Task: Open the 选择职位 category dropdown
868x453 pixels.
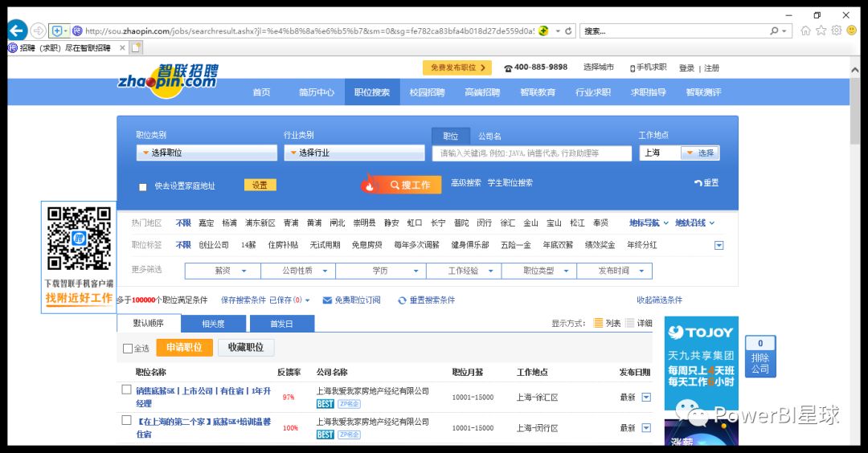Action: point(207,153)
